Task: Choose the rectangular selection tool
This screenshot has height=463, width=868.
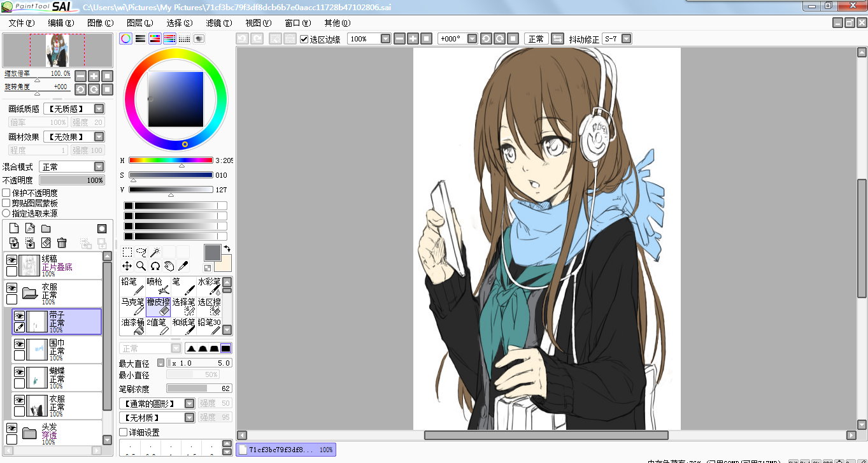Action: pos(127,252)
